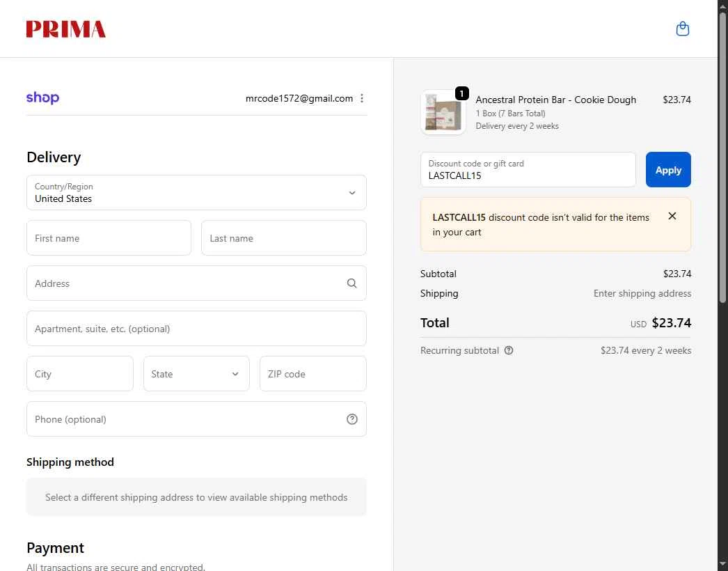Click the ZIP code field
Screen dimensions: 728x571
[313, 373]
